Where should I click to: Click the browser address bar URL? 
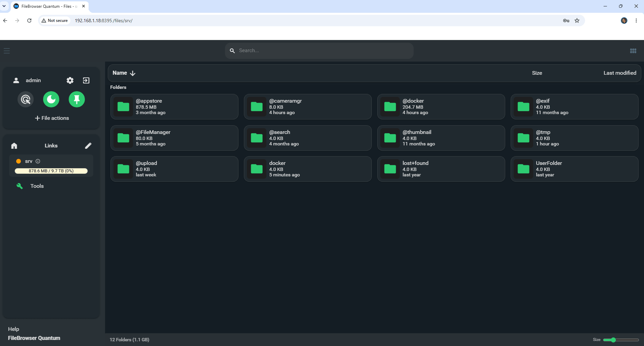tap(104, 21)
